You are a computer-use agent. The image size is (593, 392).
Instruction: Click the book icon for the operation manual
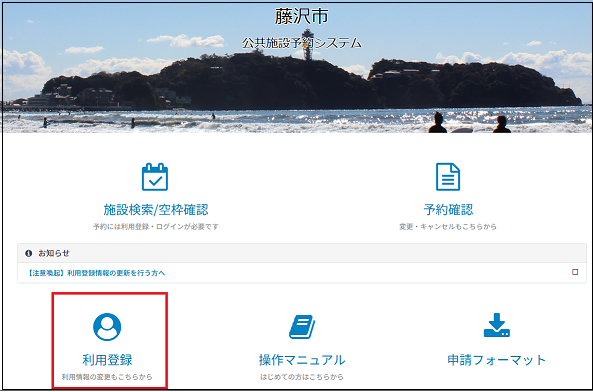(302, 327)
